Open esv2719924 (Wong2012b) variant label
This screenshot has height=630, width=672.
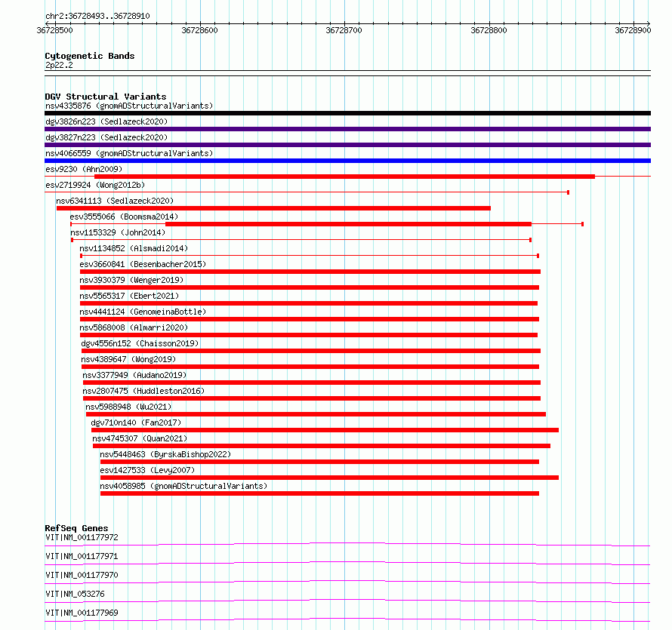coord(95,185)
